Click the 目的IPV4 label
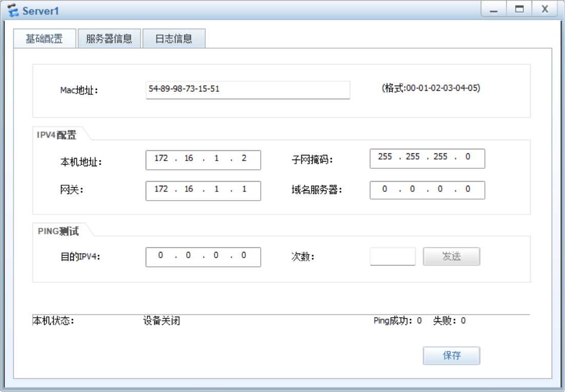Image resolution: width=565 pixels, height=392 pixels. pyautogui.click(x=80, y=257)
